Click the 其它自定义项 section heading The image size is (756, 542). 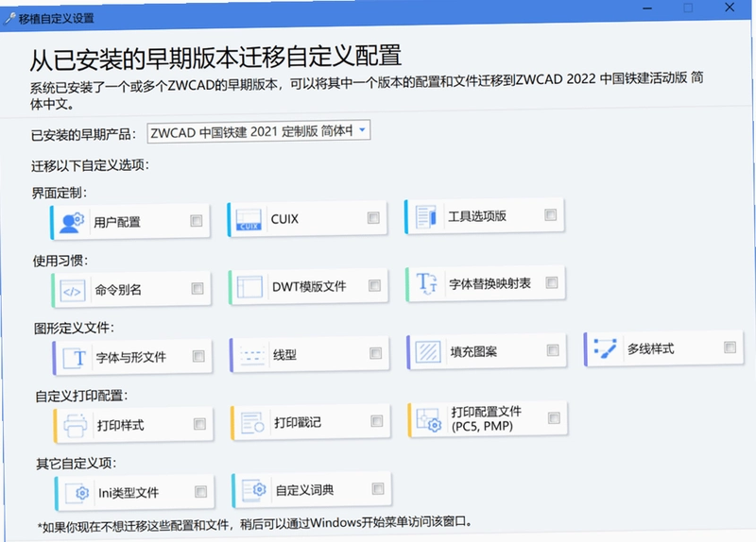tap(77, 464)
